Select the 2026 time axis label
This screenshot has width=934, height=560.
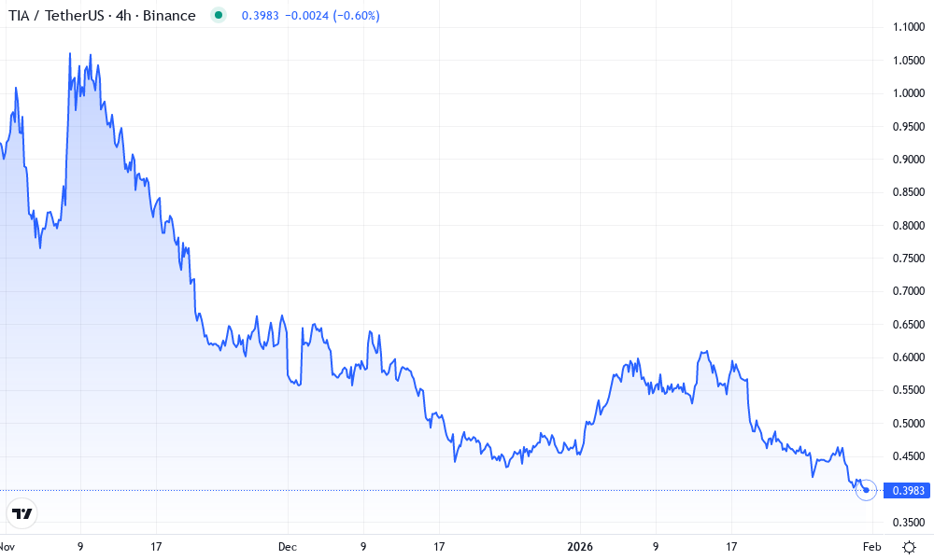pyautogui.click(x=579, y=547)
